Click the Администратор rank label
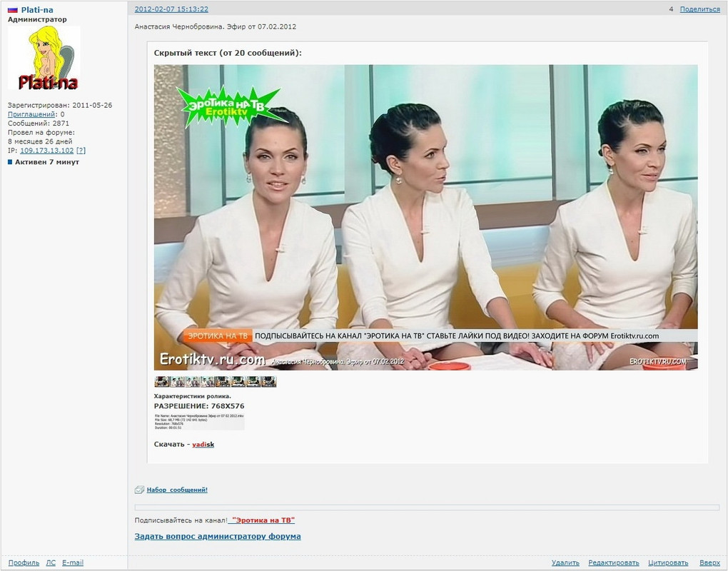 37,19
